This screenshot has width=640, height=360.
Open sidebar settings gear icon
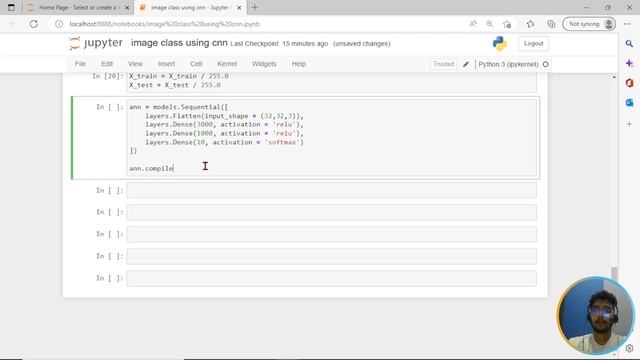click(629, 348)
